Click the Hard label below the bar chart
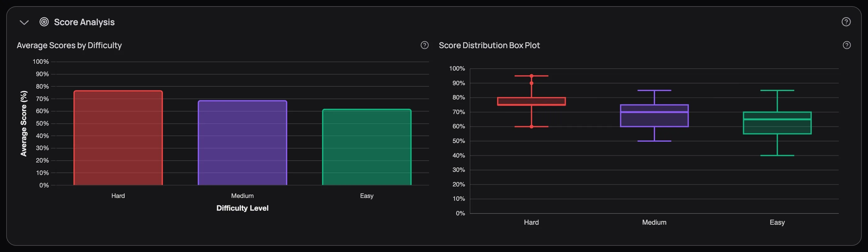868x252 pixels. coord(118,195)
